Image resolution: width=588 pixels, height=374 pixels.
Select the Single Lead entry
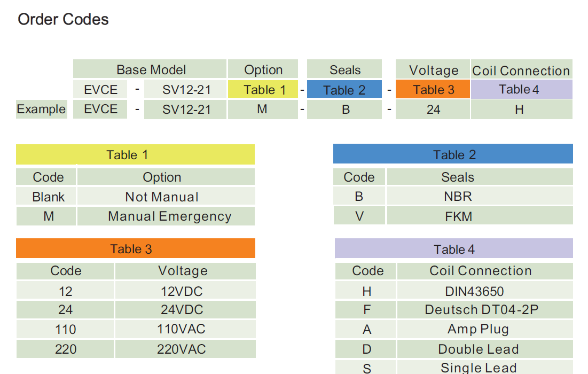[x=479, y=367]
